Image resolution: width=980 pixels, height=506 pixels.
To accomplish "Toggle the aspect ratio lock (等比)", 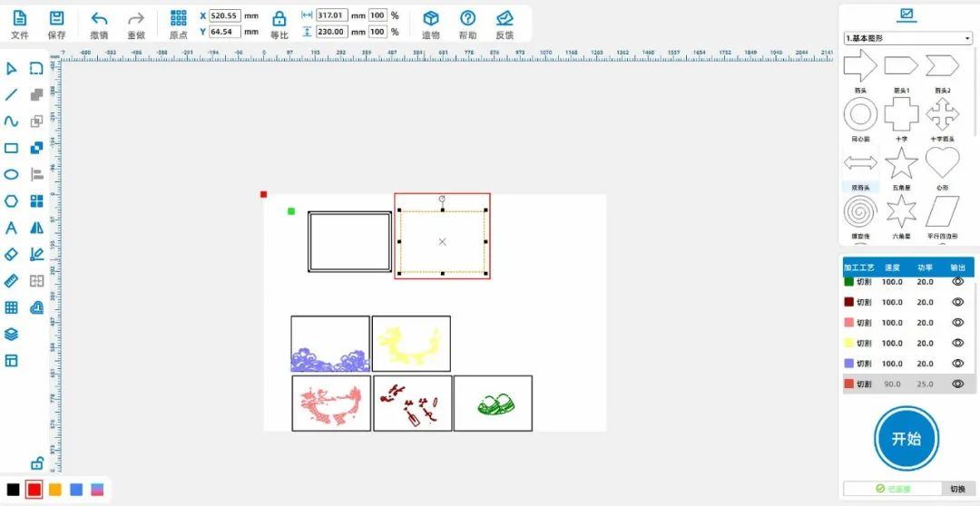I will click(279, 19).
